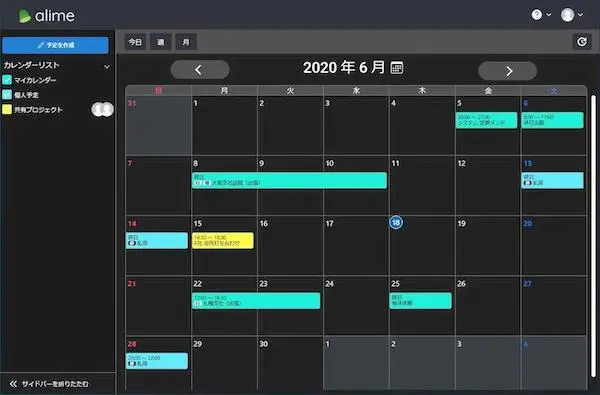Select the June 12 day cell

[488, 186]
